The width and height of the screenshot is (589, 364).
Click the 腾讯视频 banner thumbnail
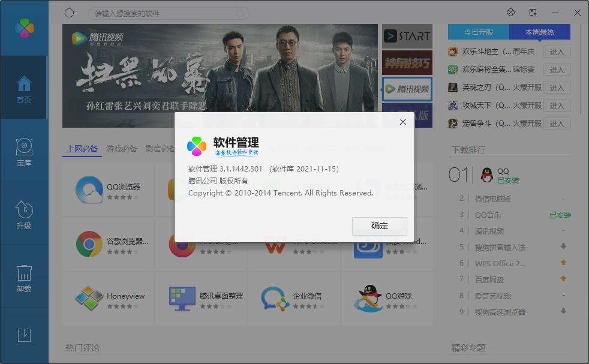(x=407, y=89)
